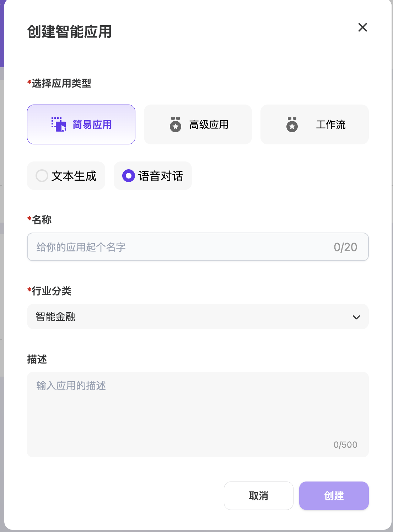Click the medal icon beside 高级应用
The width and height of the screenshot is (393, 532).
pyautogui.click(x=176, y=125)
